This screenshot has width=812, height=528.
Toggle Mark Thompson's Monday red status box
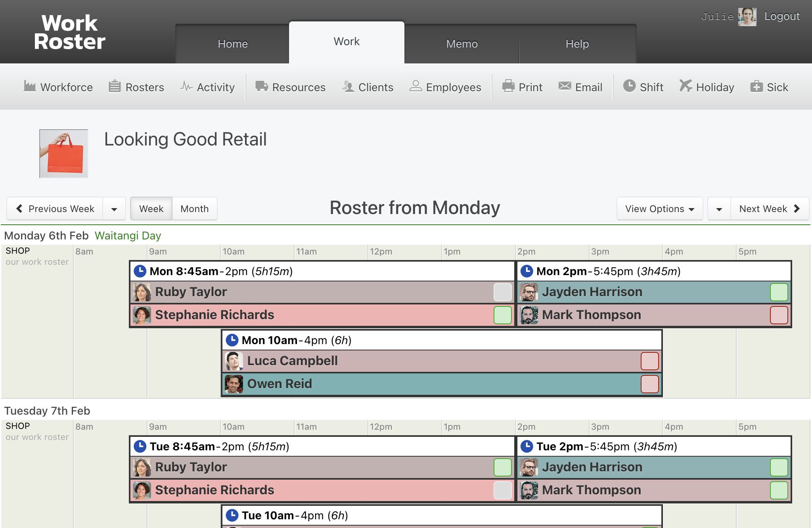779,315
